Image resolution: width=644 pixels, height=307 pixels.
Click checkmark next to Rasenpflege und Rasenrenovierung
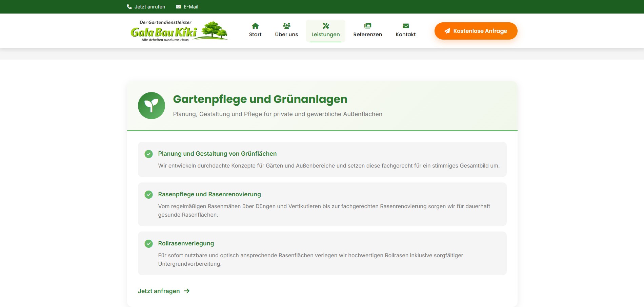148,195
